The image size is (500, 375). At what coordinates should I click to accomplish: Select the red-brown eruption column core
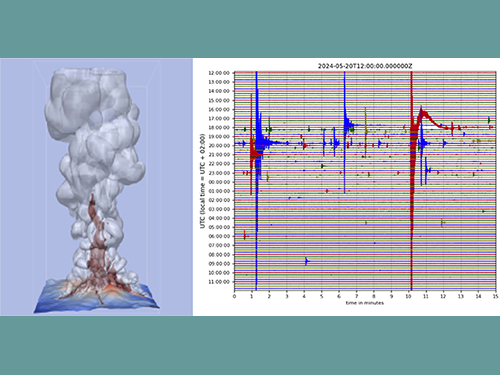98,243
